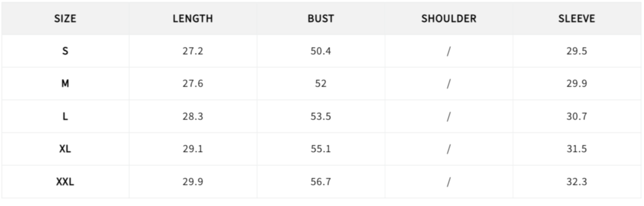Click the 55.1 bust cell
This screenshot has width=644, height=206.
(321, 149)
